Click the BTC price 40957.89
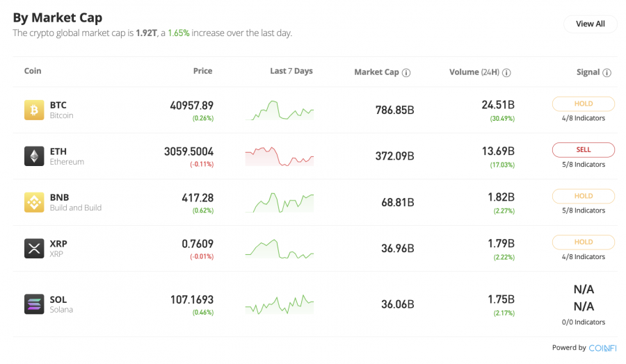 pos(192,106)
